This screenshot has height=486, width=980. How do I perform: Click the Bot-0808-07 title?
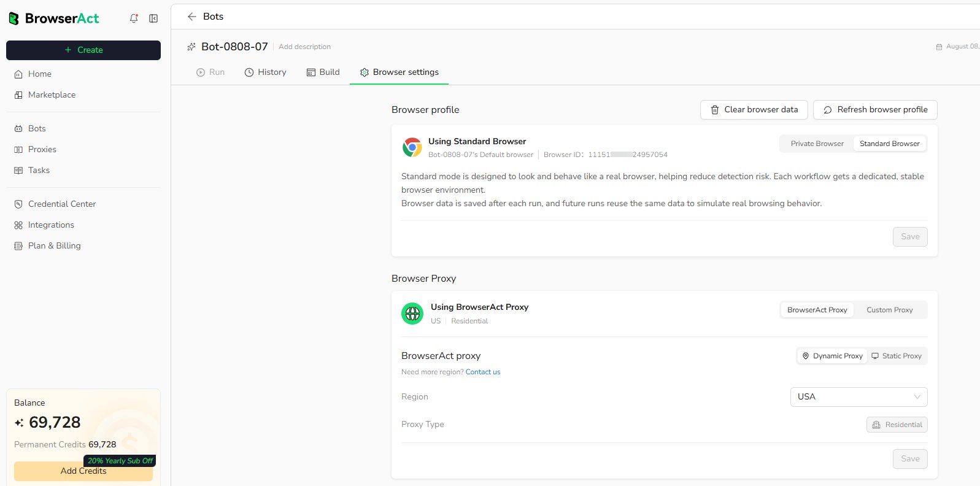coord(234,47)
